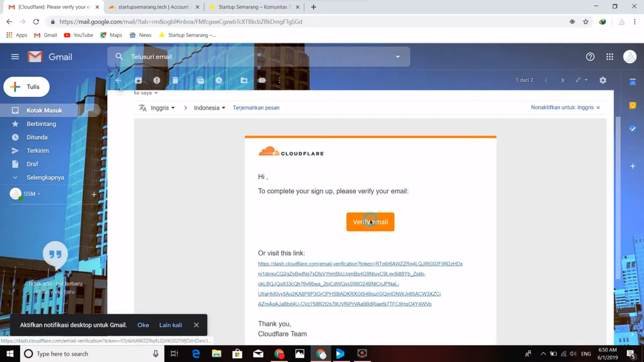Open the Gmail settings gear
Screen dimensions: 644x362
point(603,80)
